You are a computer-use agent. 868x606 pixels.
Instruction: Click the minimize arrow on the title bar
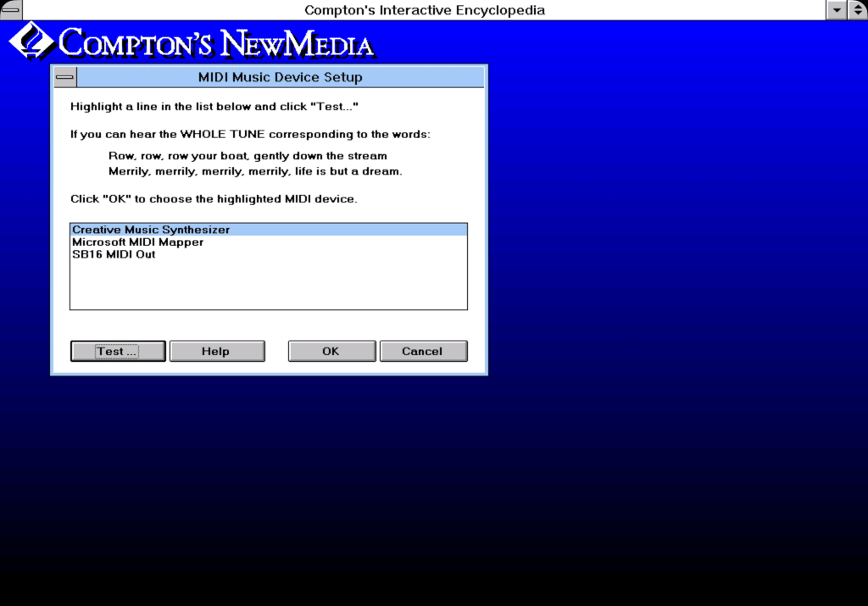[x=835, y=9]
